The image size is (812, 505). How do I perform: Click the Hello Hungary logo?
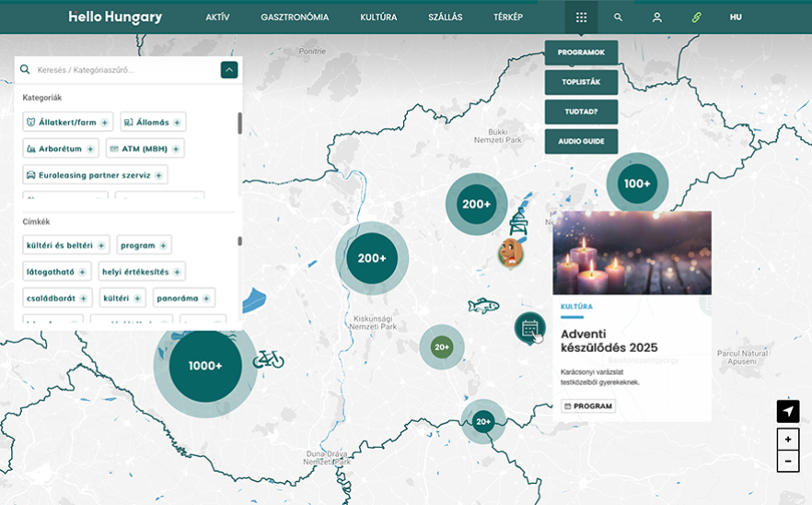pyautogui.click(x=116, y=18)
